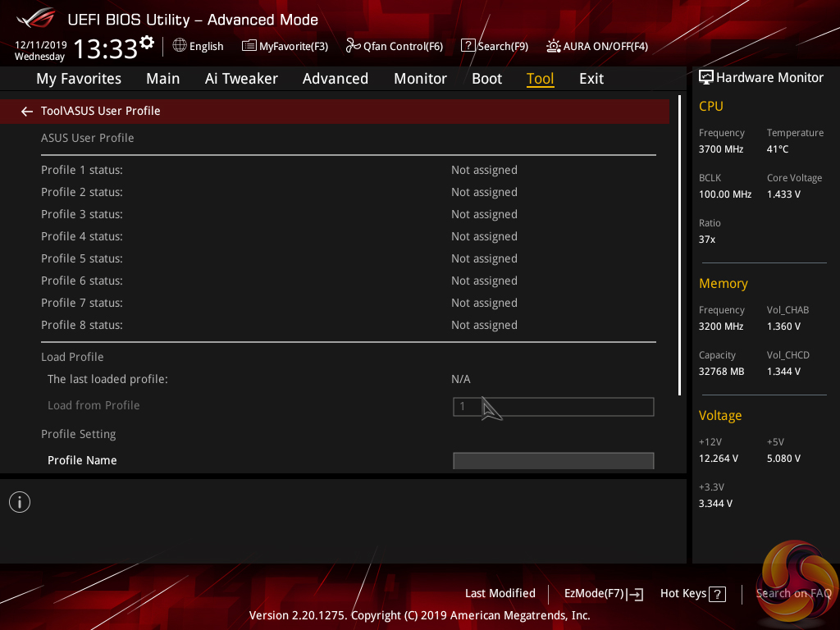Click the Tool\ASUS User Profile breadcrumb text
Screen dimensions: 840x630
click(x=100, y=111)
